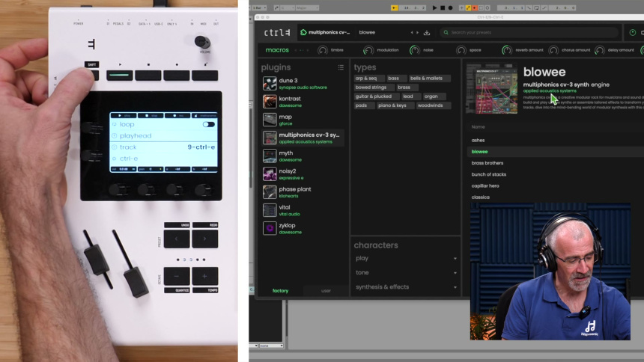Select multiphonics cv-3 in plugins list
644x362 pixels.
pos(303,138)
